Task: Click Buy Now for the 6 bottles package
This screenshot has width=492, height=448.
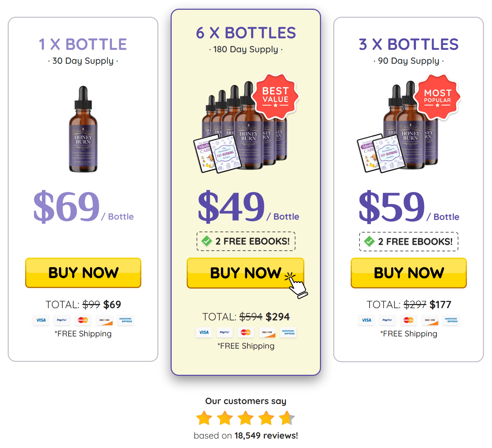Action: (x=245, y=273)
